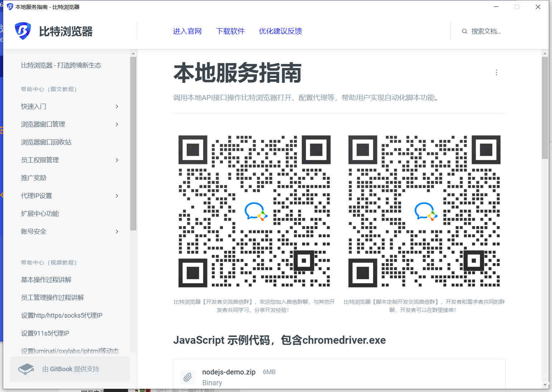The image size is (552, 392).
Task: Click the 本地服务指南 page heading
Action: click(238, 73)
